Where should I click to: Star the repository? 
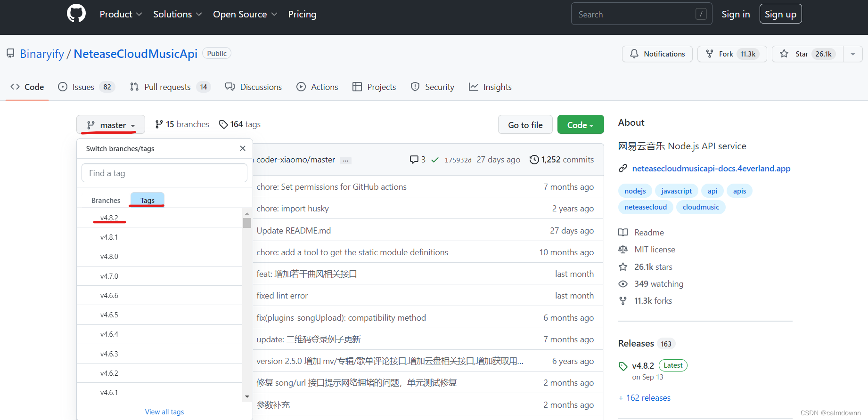pyautogui.click(x=807, y=54)
